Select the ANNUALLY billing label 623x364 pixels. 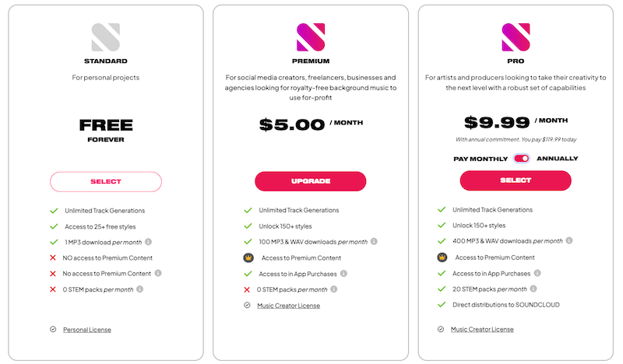click(557, 159)
